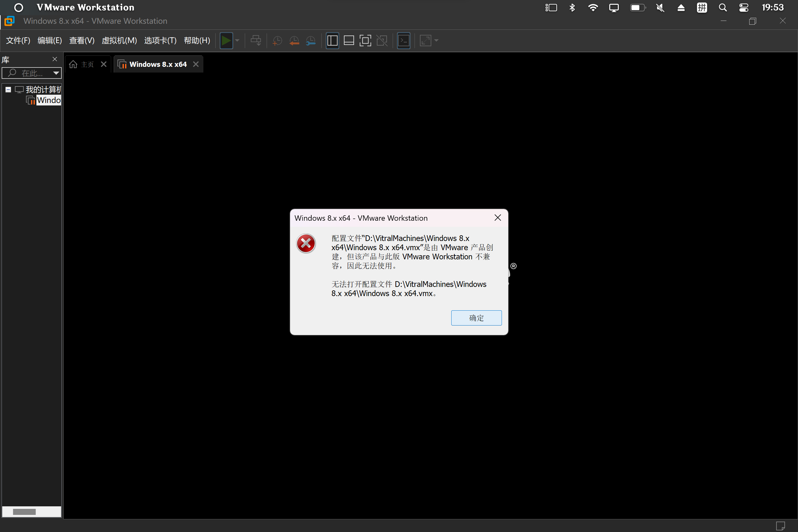Select 我的计算机 in the library tree

(x=43, y=90)
